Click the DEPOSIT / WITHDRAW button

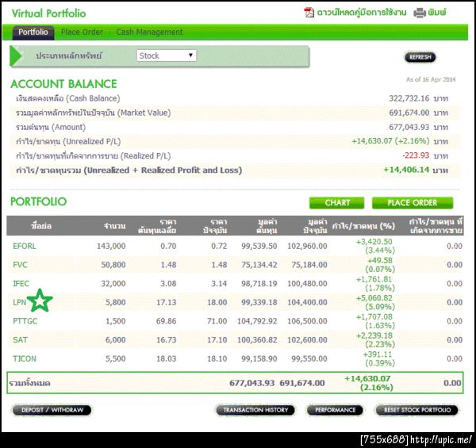click(x=52, y=410)
